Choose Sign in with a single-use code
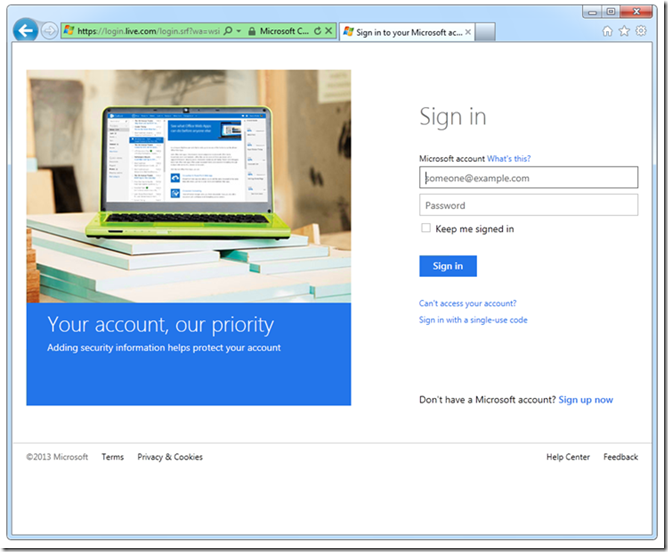 [473, 320]
